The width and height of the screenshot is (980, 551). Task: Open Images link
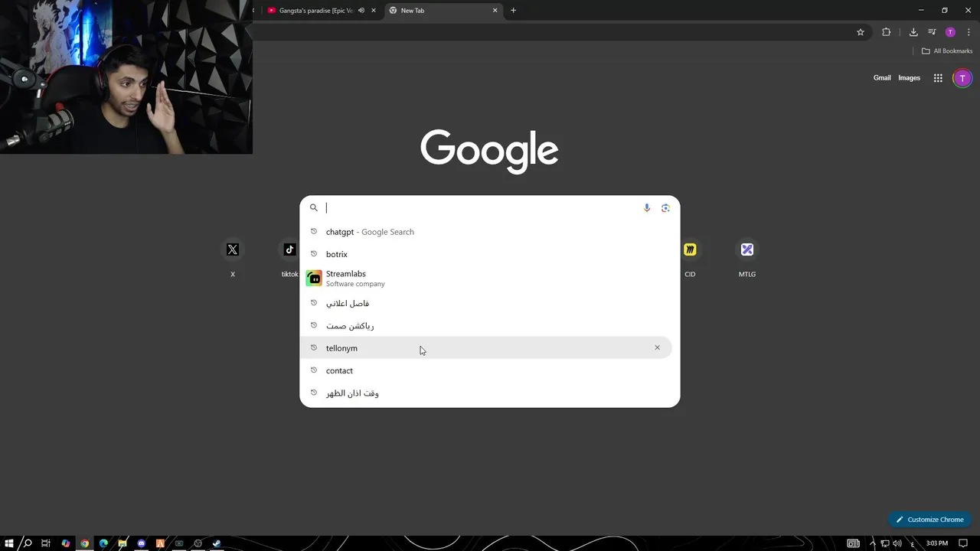pyautogui.click(x=909, y=78)
